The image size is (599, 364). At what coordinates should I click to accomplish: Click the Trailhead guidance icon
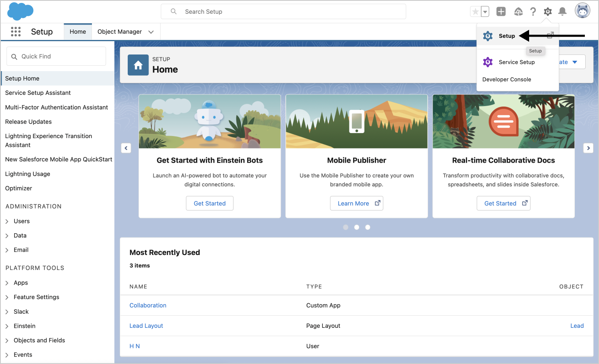coord(518,12)
